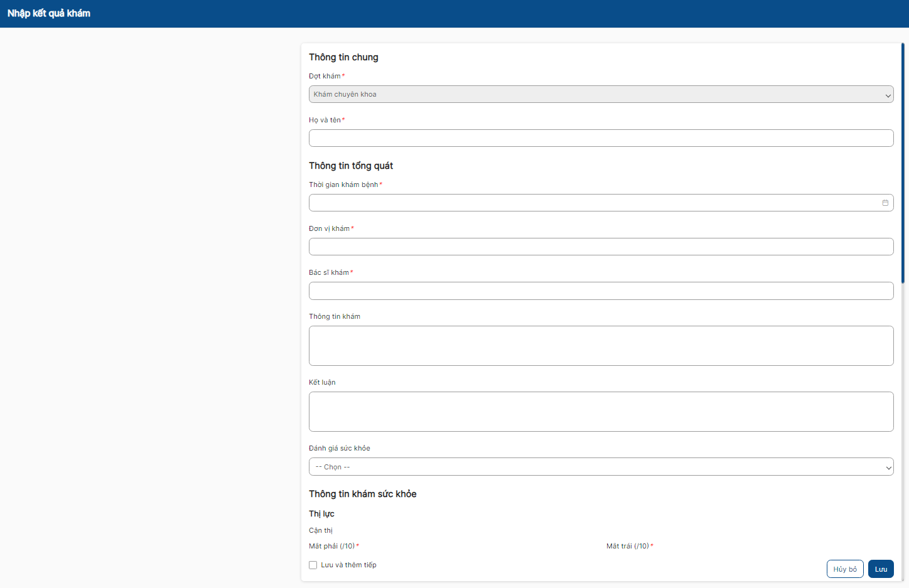The image size is (909, 588).
Task: Focus the Thông tin khám text area
Action: 601,346
